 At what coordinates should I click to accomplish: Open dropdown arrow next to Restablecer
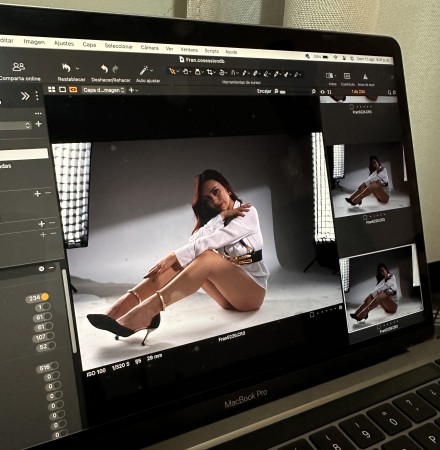click(77, 69)
